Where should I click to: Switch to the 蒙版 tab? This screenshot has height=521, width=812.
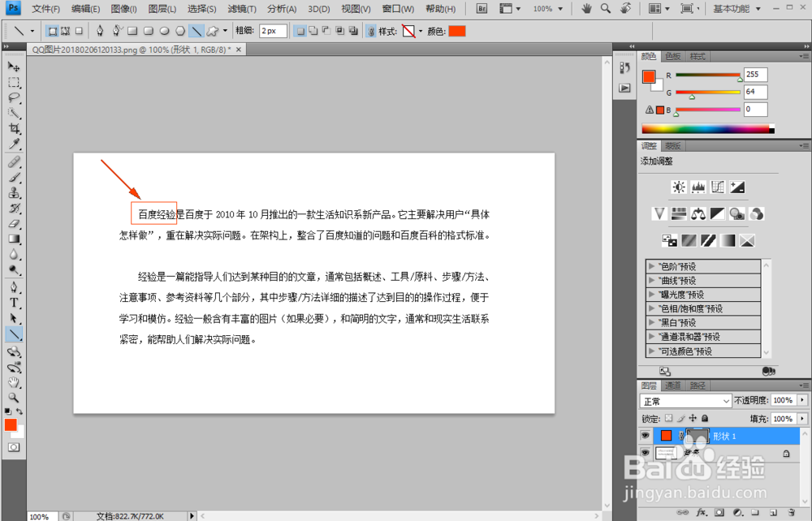pos(672,146)
